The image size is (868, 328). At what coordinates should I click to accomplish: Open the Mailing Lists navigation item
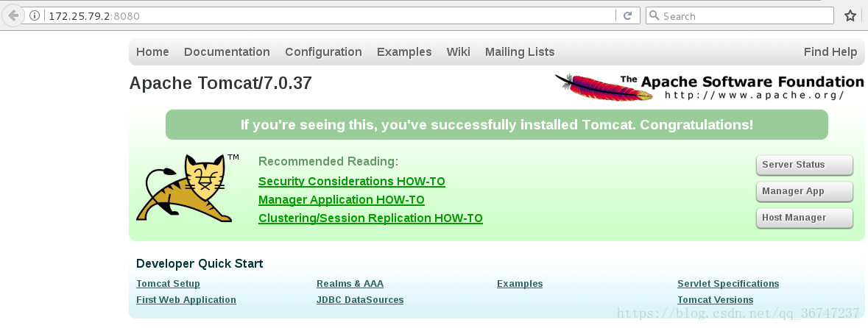click(x=520, y=52)
